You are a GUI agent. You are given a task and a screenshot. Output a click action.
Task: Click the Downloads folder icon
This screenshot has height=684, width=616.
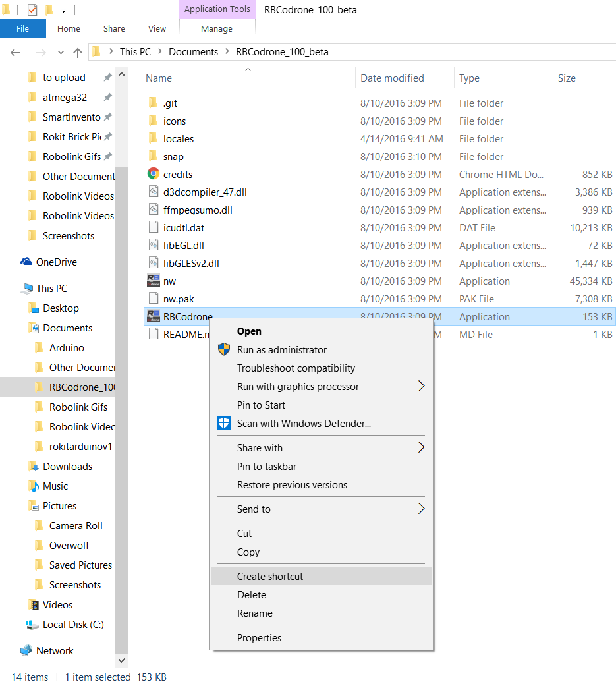click(x=33, y=466)
